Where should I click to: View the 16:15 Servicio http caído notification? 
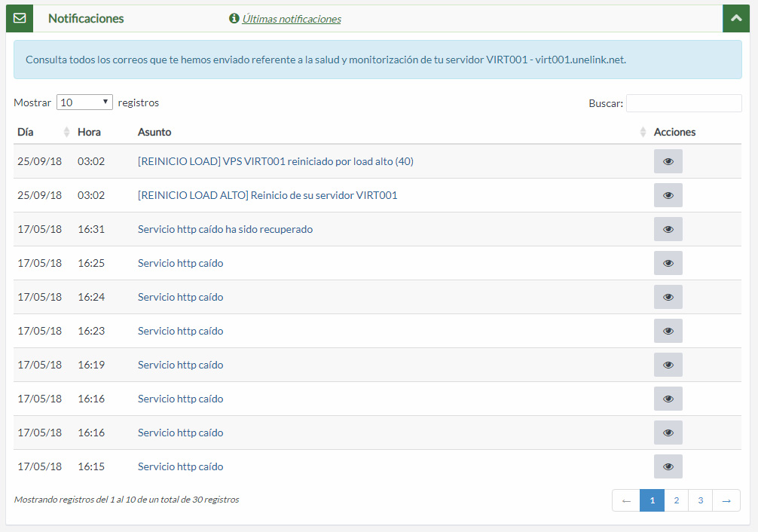pos(668,466)
